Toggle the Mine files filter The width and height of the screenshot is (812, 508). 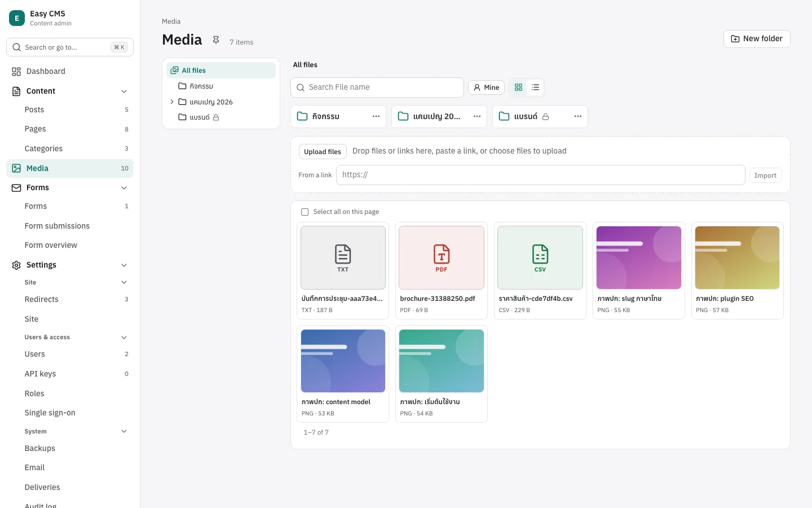click(486, 87)
